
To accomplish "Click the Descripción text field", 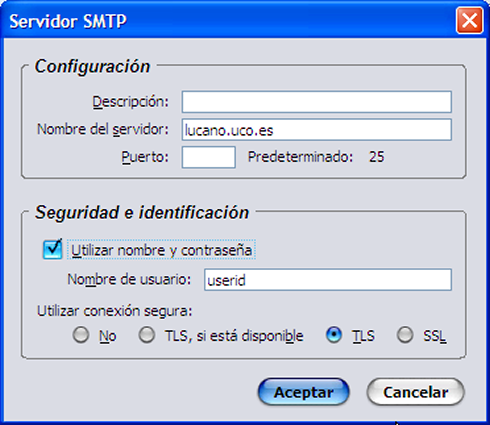I will pos(317,102).
